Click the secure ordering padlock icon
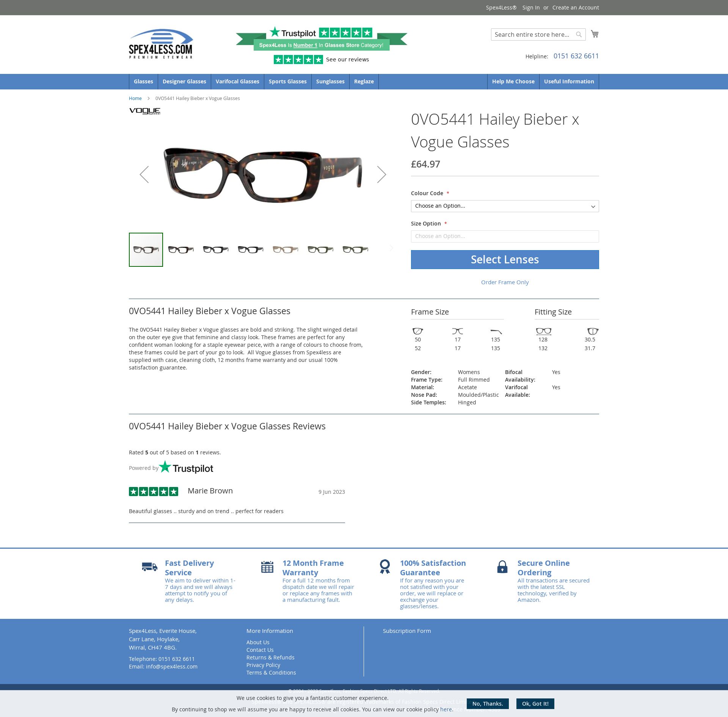Viewport: 728px width, 717px height. [x=502, y=567]
